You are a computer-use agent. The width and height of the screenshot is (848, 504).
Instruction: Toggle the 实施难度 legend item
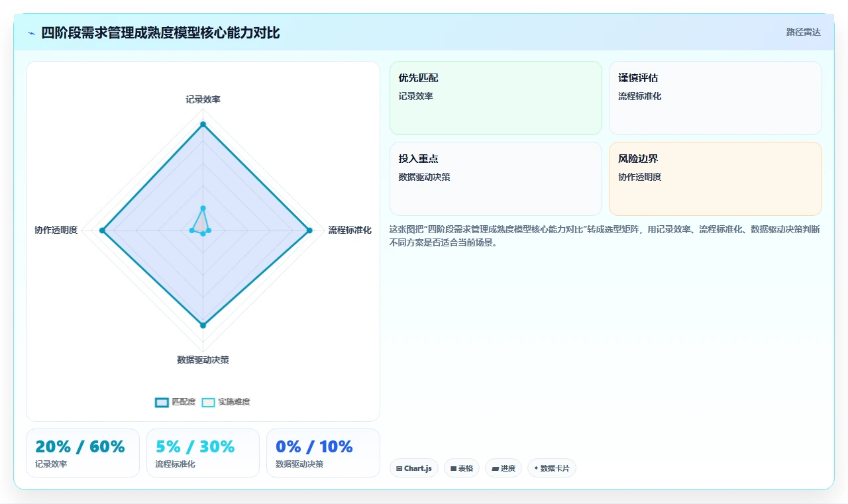[x=226, y=402]
